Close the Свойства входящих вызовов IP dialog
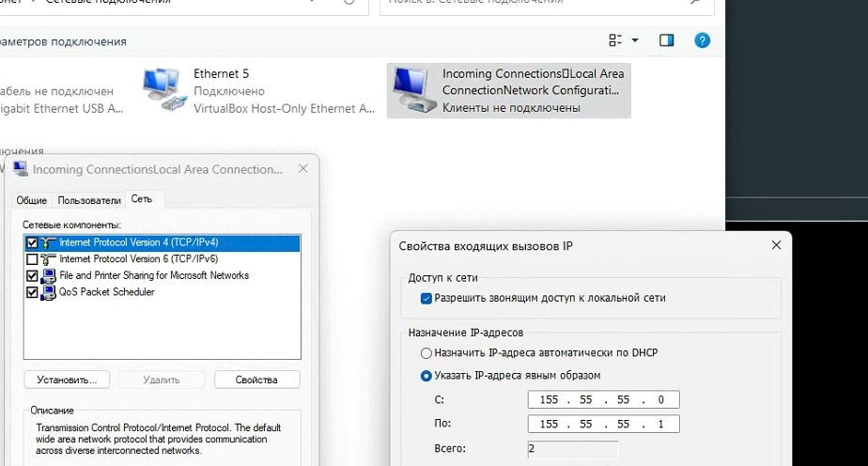The width and height of the screenshot is (868, 466). (x=776, y=245)
